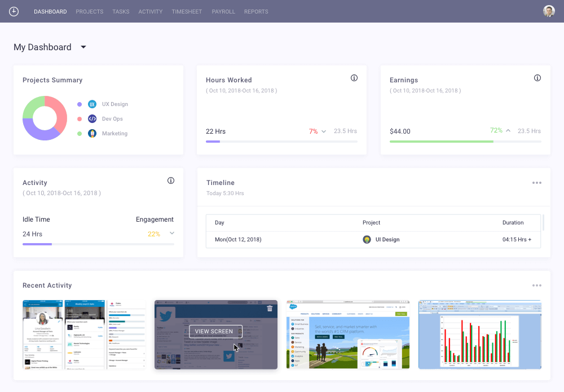Select the UX Design project icon

coord(92,104)
